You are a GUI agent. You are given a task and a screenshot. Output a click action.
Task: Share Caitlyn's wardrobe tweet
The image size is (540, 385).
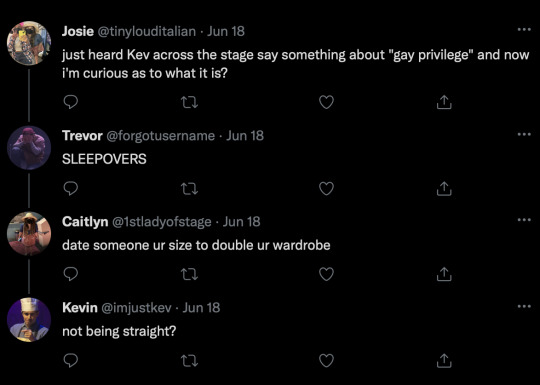coord(444,274)
